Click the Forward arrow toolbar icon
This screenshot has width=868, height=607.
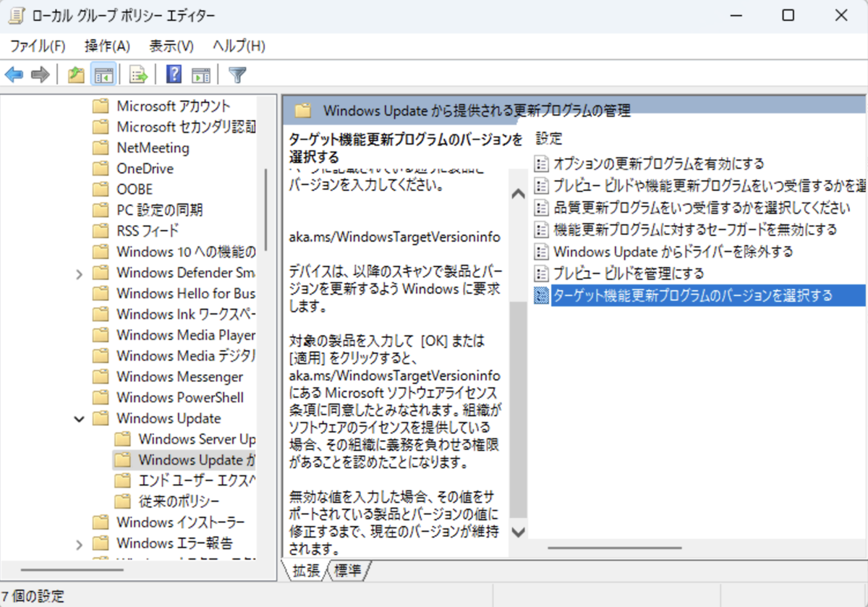(40, 74)
